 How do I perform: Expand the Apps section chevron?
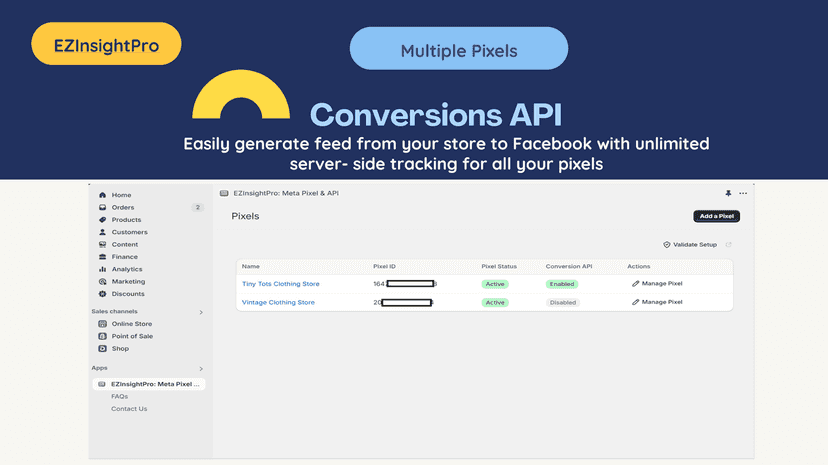coord(201,369)
